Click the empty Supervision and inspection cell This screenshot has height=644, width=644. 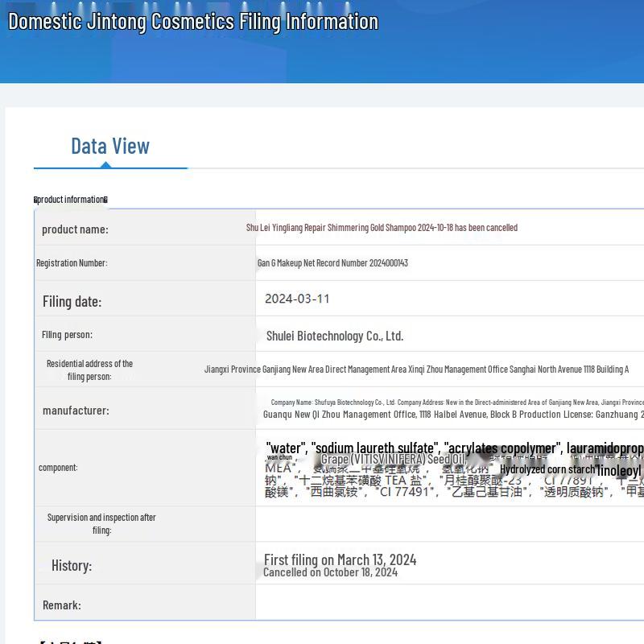point(449,523)
